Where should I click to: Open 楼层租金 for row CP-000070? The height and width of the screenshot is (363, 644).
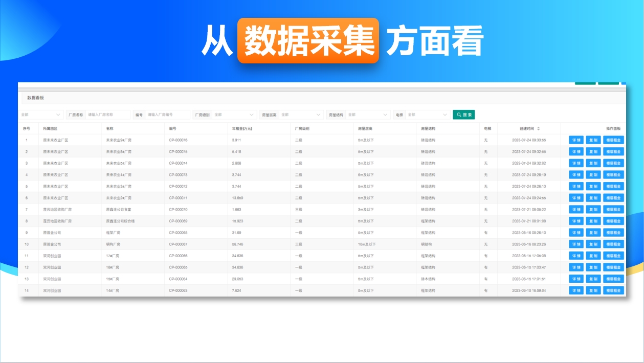tap(614, 210)
